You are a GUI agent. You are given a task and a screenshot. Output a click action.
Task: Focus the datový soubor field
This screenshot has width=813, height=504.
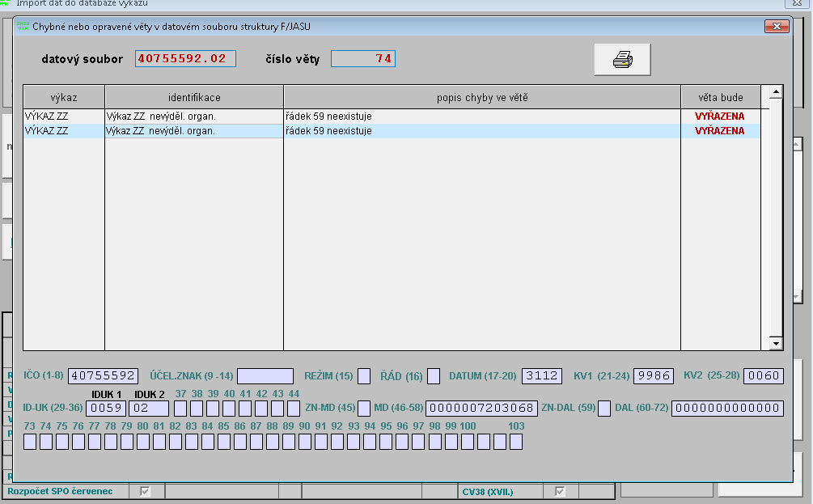[x=185, y=58]
